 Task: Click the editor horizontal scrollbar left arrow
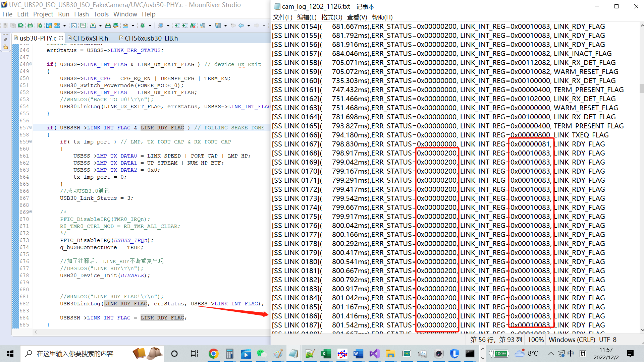click(36, 332)
